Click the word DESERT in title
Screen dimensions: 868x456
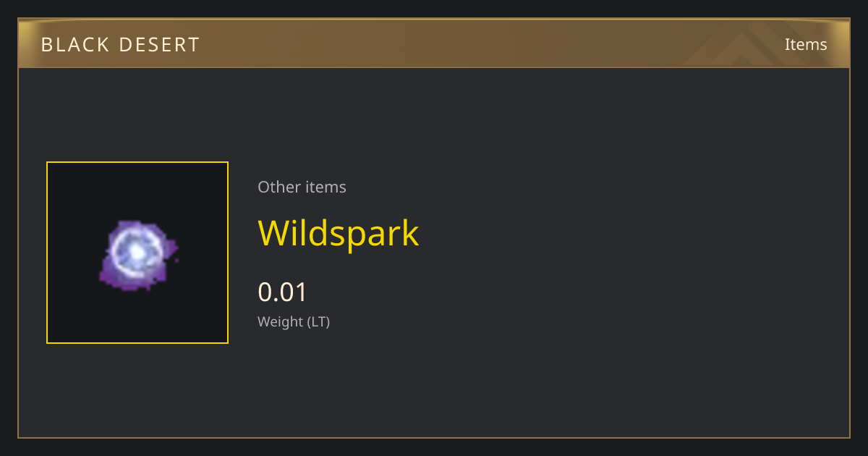tap(159, 45)
